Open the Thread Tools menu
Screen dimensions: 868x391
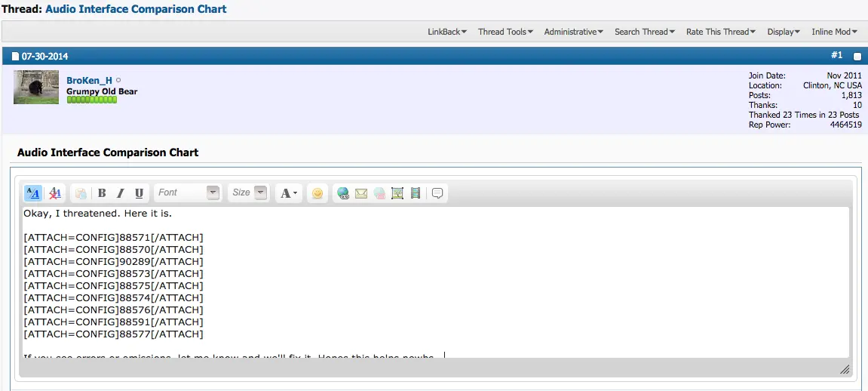coord(505,32)
